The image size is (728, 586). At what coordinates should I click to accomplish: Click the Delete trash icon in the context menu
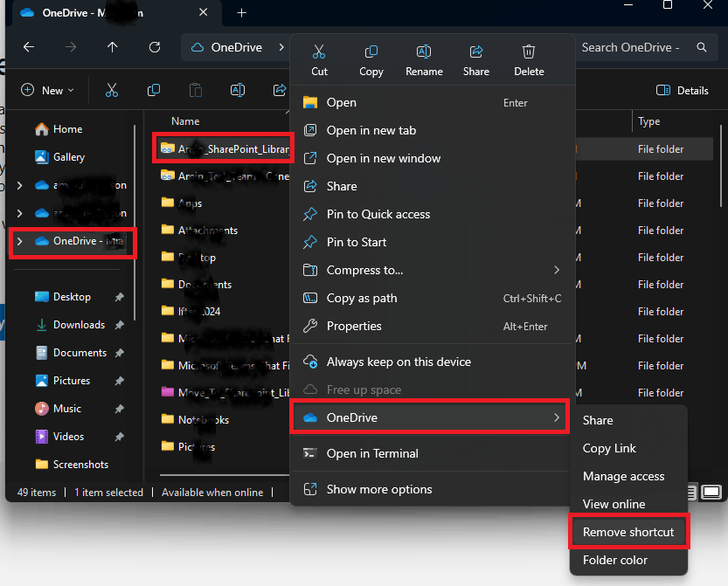528,52
